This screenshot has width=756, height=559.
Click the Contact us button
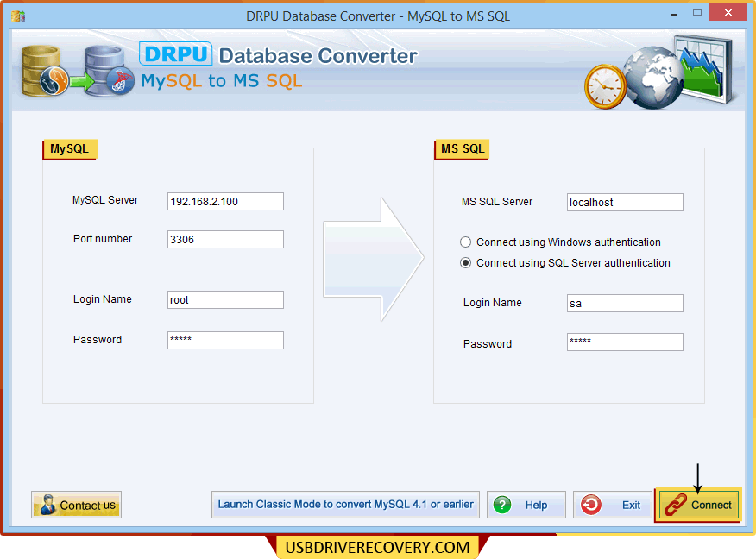click(x=76, y=505)
